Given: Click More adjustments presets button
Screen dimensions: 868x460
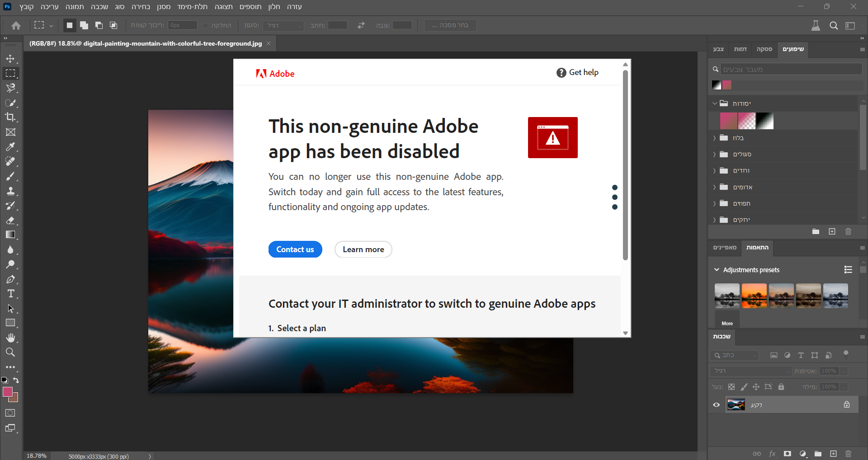Looking at the screenshot, I should click(727, 319).
